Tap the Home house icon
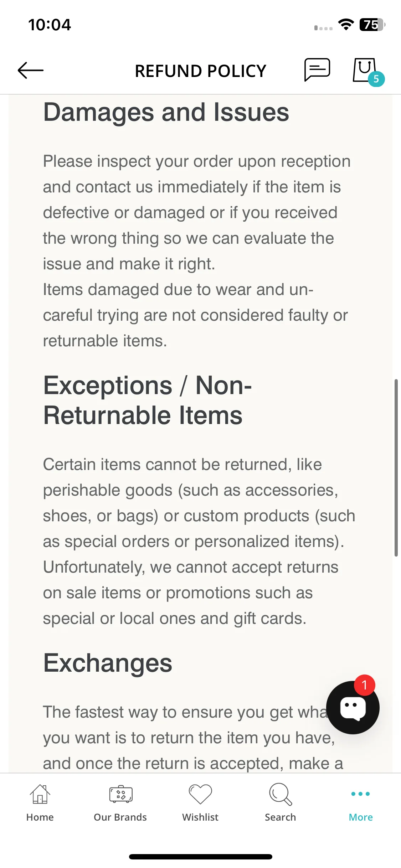This screenshot has width=401, height=868. point(40,794)
